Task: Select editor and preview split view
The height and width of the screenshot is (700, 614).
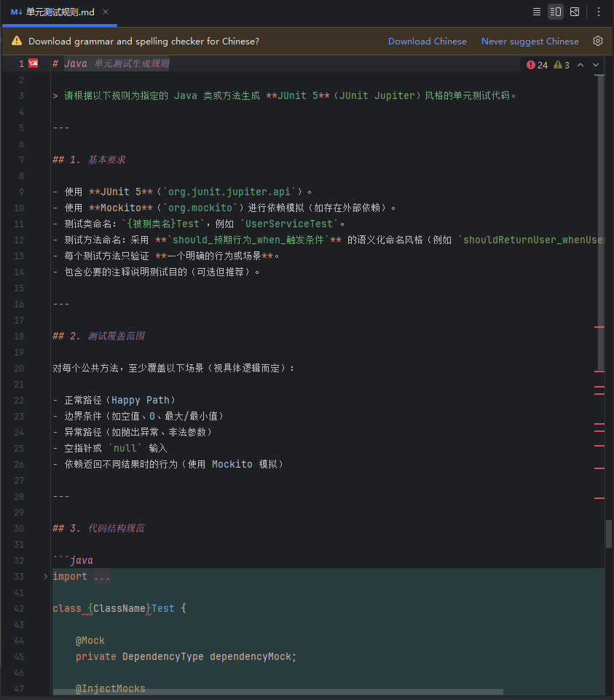Action: pos(556,12)
